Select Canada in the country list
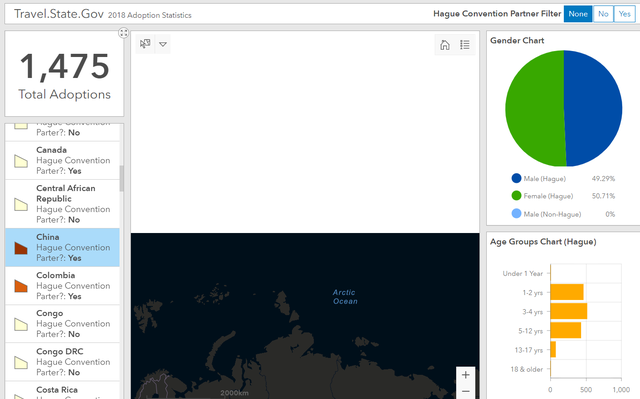Image resolution: width=640 pixels, height=399 pixels. tap(62, 160)
